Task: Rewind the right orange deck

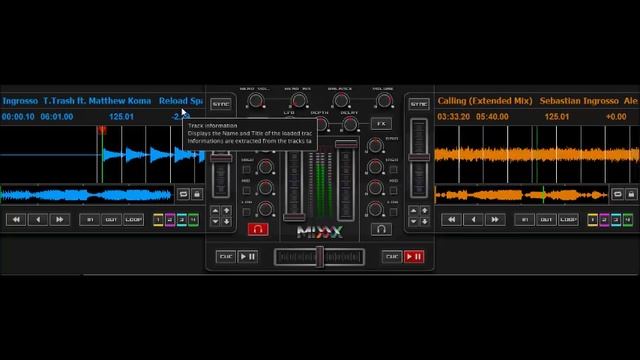Action: 451,220
